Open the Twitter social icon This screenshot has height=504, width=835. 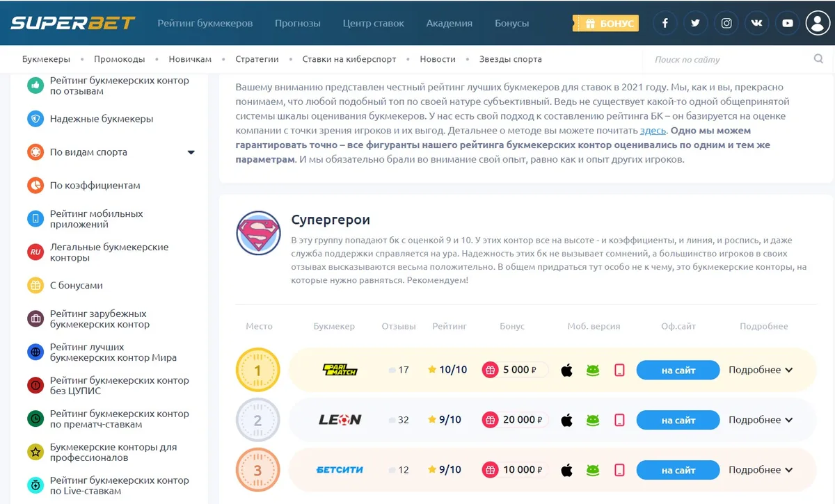(695, 23)
